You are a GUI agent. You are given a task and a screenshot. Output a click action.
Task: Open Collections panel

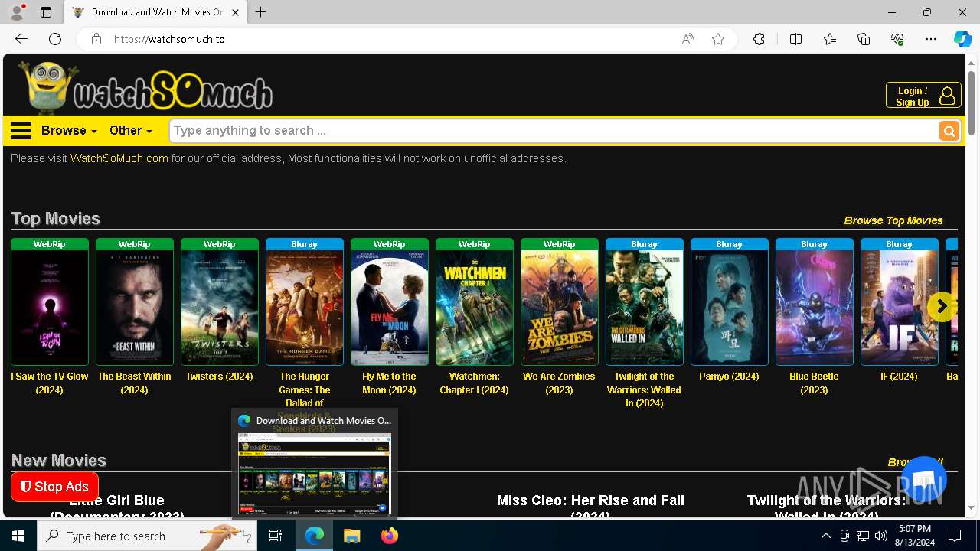coord(864,39)
